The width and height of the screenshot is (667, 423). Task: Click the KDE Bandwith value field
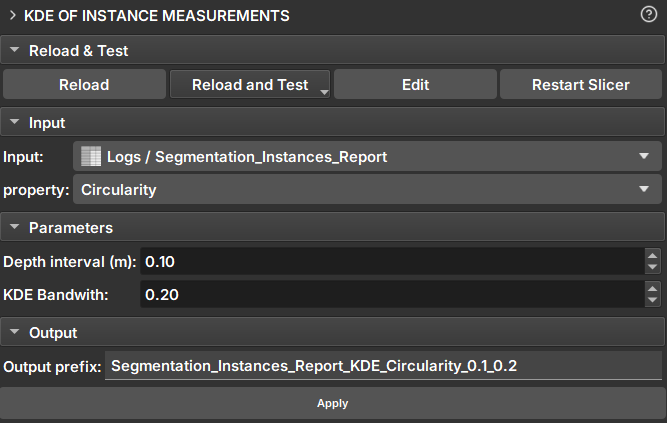390,295
